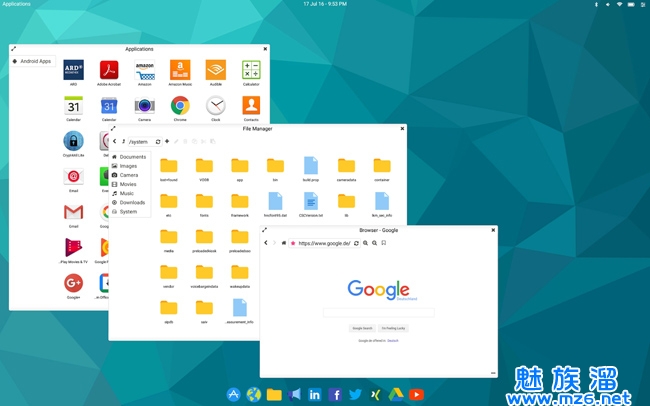650x406 pixels.
Task: Open Google Drive from the dock
Action: pos(396,395)
